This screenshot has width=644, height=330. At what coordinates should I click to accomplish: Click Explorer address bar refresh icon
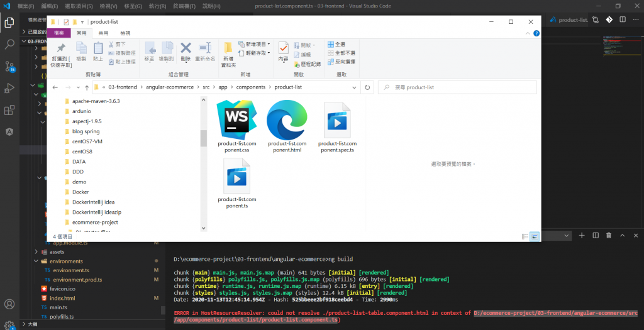click(367, 87)
